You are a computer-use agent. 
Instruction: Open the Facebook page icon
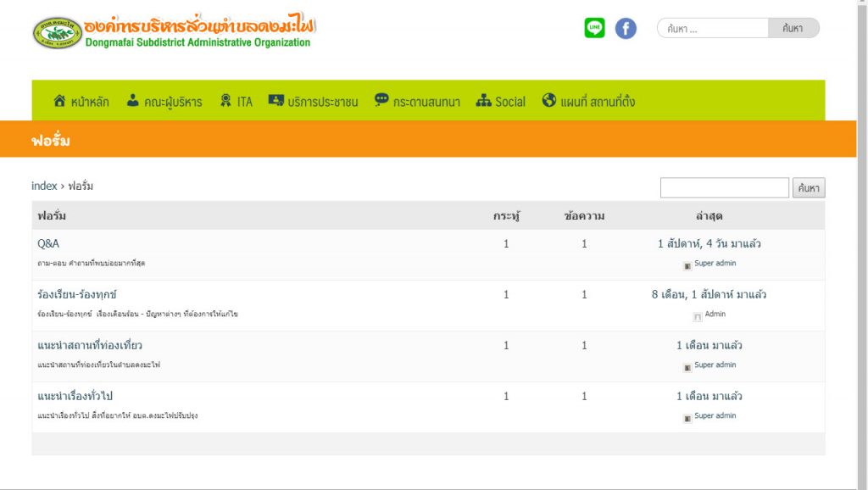pyautogui.click(x=626, y=28)
